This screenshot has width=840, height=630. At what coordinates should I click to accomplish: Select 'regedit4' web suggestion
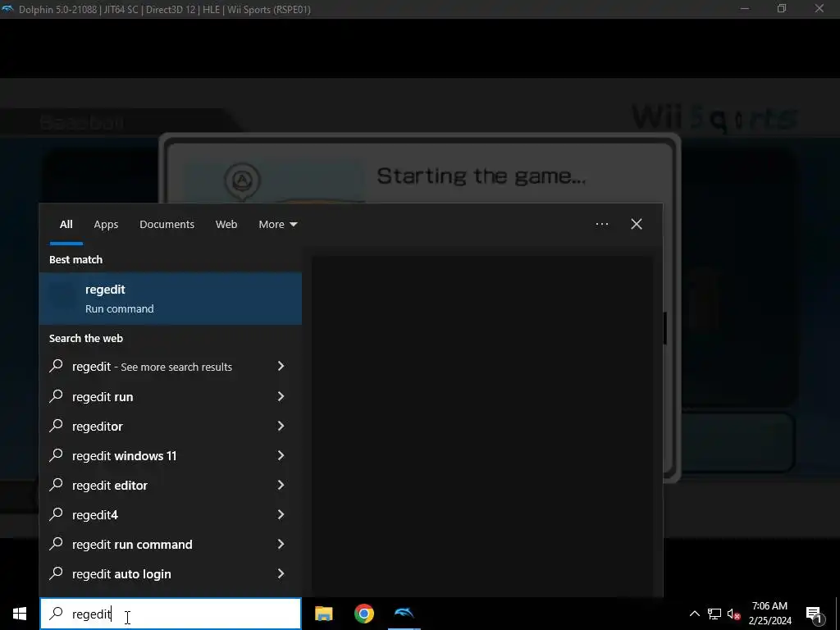[171, 514]
